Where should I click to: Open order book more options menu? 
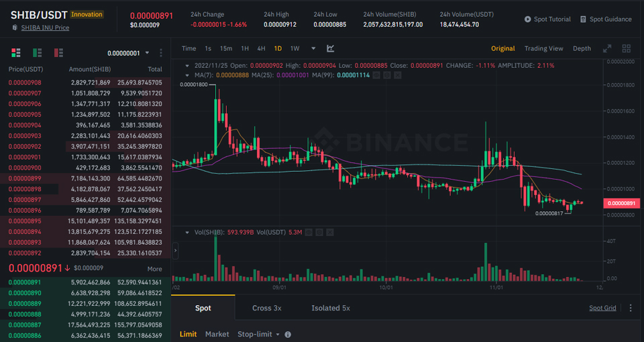tap(161, 53)
